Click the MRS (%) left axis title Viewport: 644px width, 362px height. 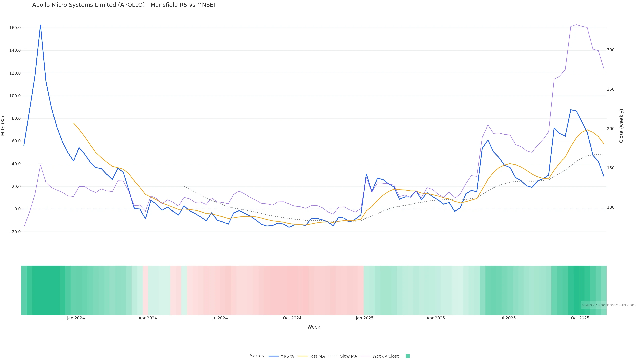3,126
